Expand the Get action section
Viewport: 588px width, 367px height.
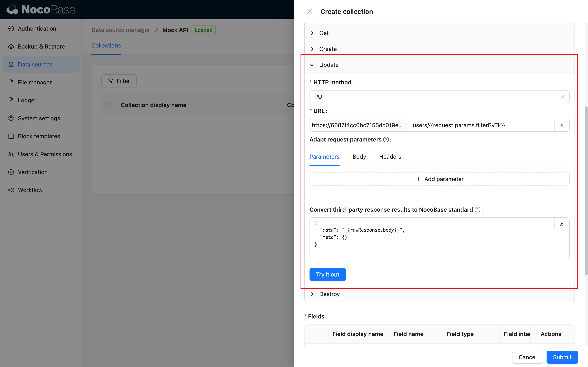tap(324, 33)
